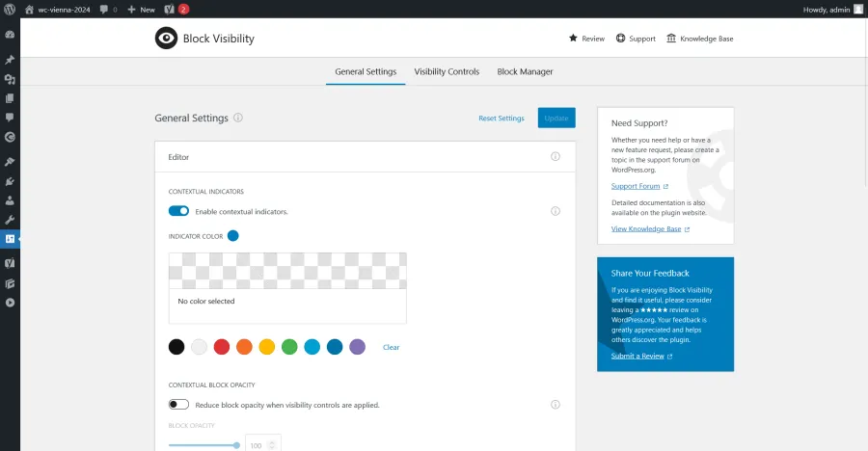Open the Plugins sidebar icon
The height and width of the screenshot is (451, 868).
pyautogui.click(x=10, y=181)
